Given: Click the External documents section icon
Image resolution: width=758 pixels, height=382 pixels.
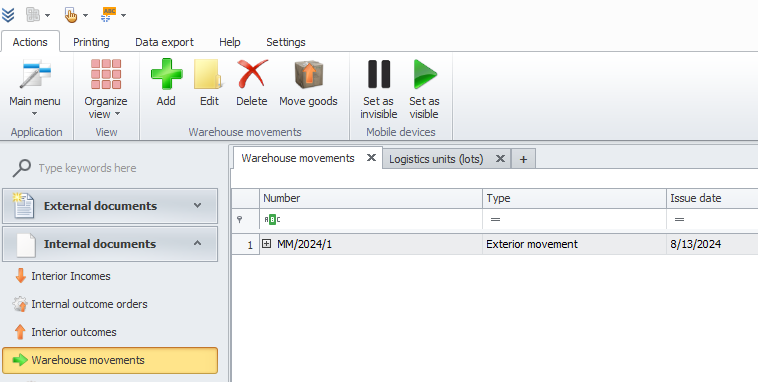Looking at the screenshot, I should 24,206.
